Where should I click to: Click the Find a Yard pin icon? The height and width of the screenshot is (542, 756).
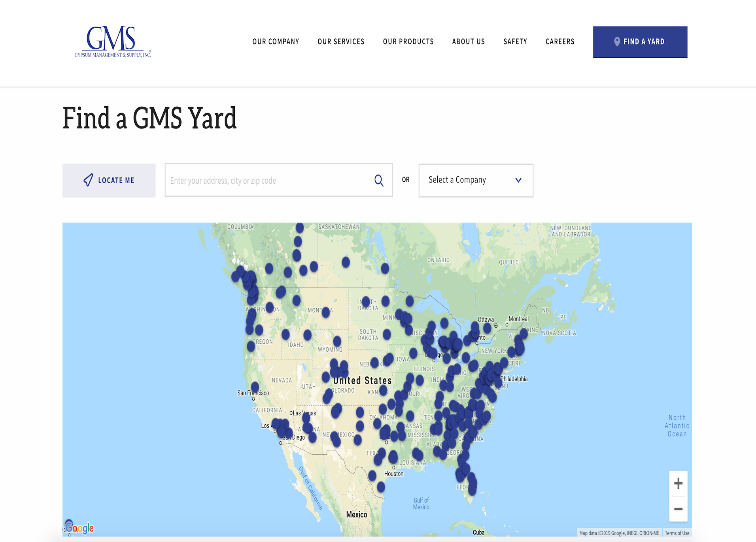[x=617, y=41]
